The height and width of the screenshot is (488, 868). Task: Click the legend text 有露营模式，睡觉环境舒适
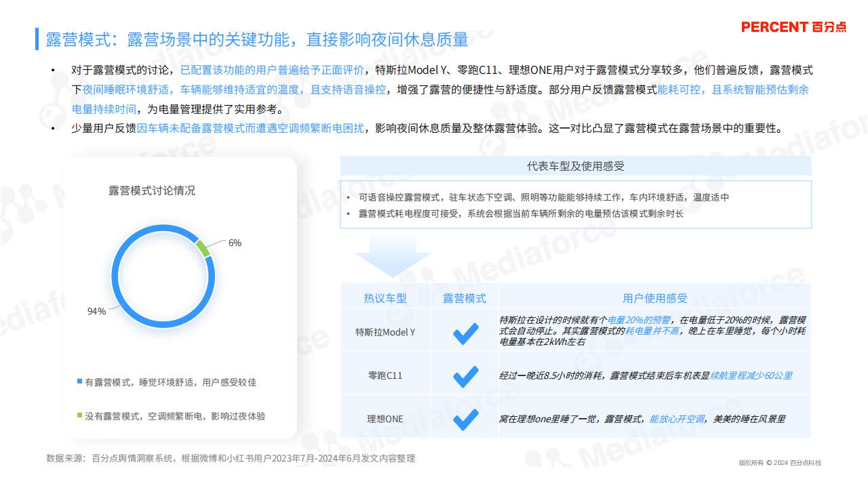tap(170, 382)
